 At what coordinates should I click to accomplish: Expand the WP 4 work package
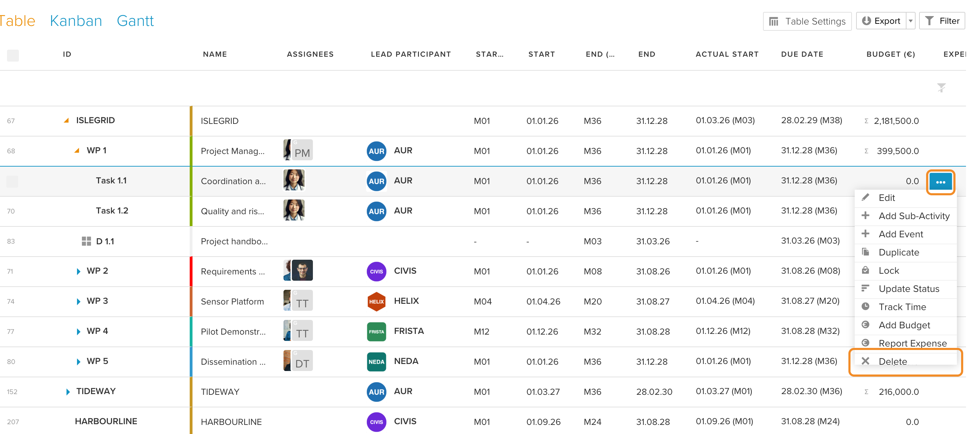(78, 331)
